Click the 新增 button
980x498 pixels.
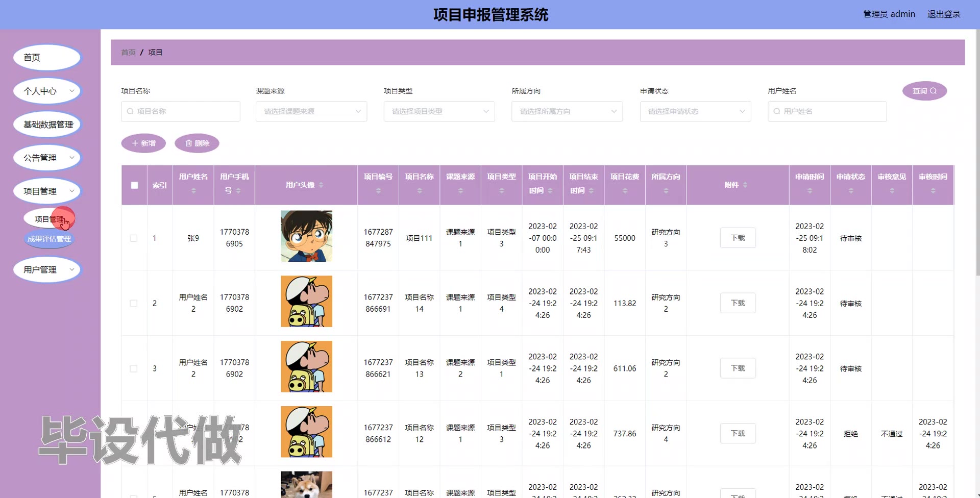pyautogui.click(x=143, y=143)
